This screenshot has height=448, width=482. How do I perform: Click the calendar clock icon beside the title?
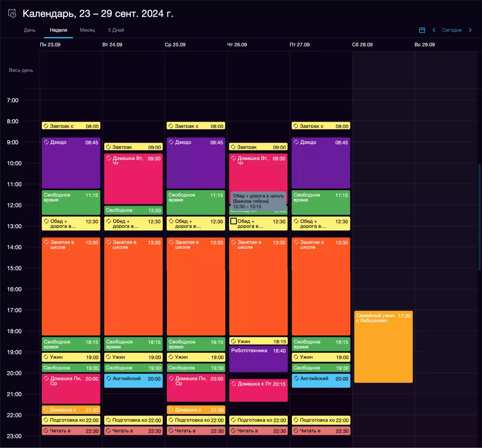pyautogui.click(x=12, y=14)
